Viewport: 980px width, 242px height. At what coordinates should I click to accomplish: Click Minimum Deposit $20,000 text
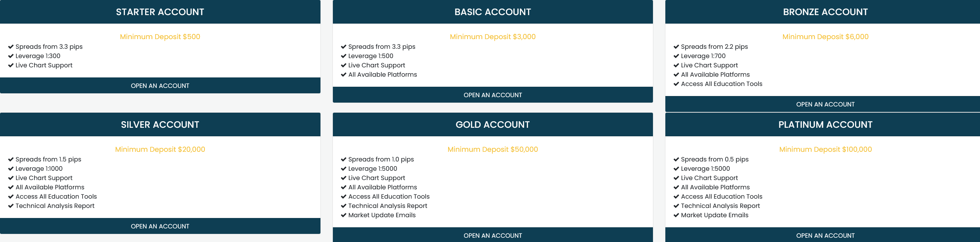click(160, 149)
